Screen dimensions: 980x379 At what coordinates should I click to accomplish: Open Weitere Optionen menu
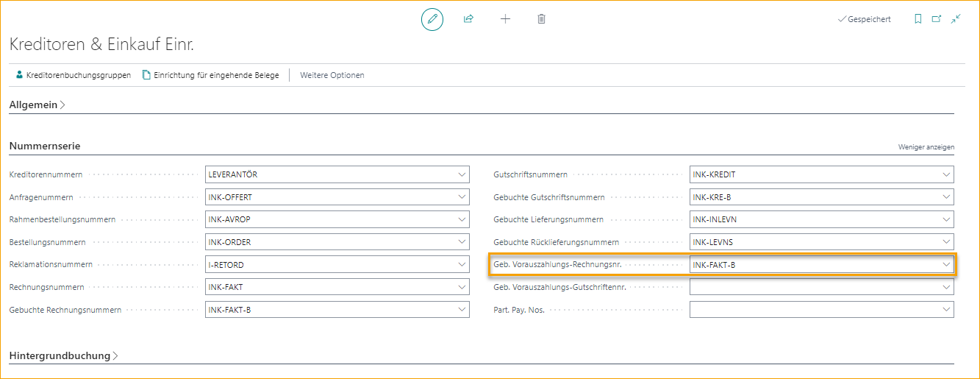[x=332, y=75]
